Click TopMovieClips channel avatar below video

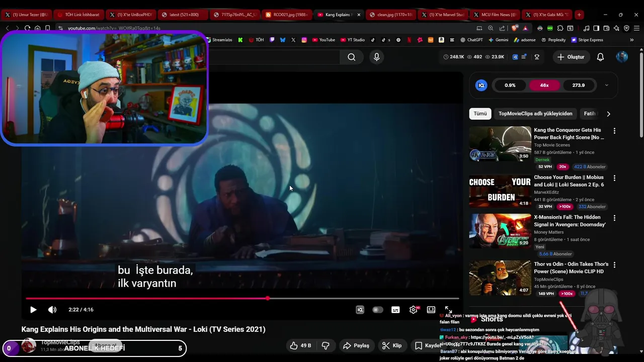[x=29, y=345]
